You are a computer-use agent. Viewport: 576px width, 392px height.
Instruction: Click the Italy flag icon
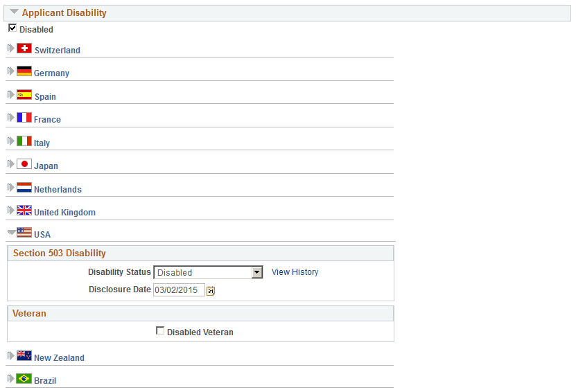point(24,141)
